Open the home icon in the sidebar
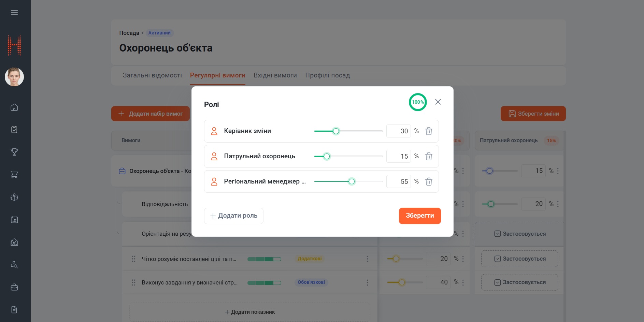Viewport: 644px width, 322px height. pyautogui.click(x=14, y=107)
